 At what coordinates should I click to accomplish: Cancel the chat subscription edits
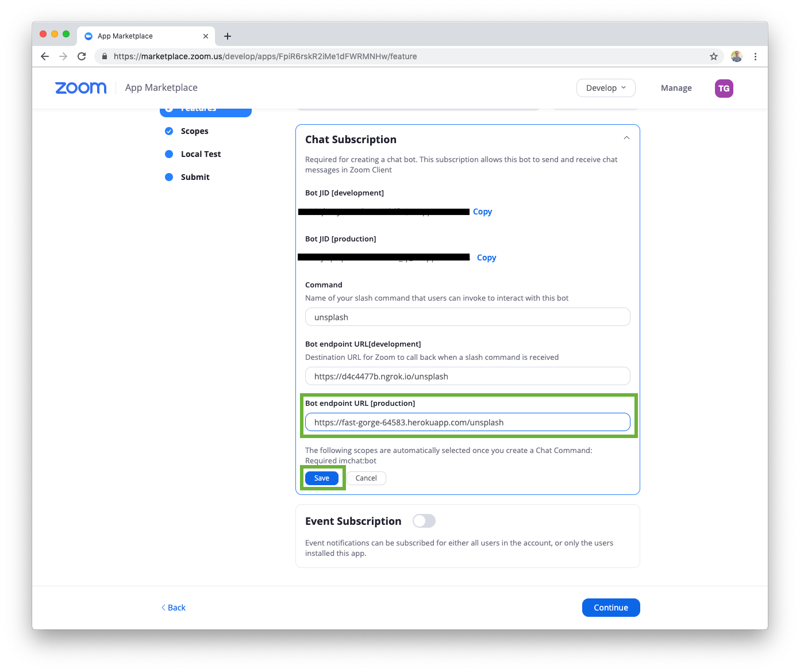click(x=366, y=478)
